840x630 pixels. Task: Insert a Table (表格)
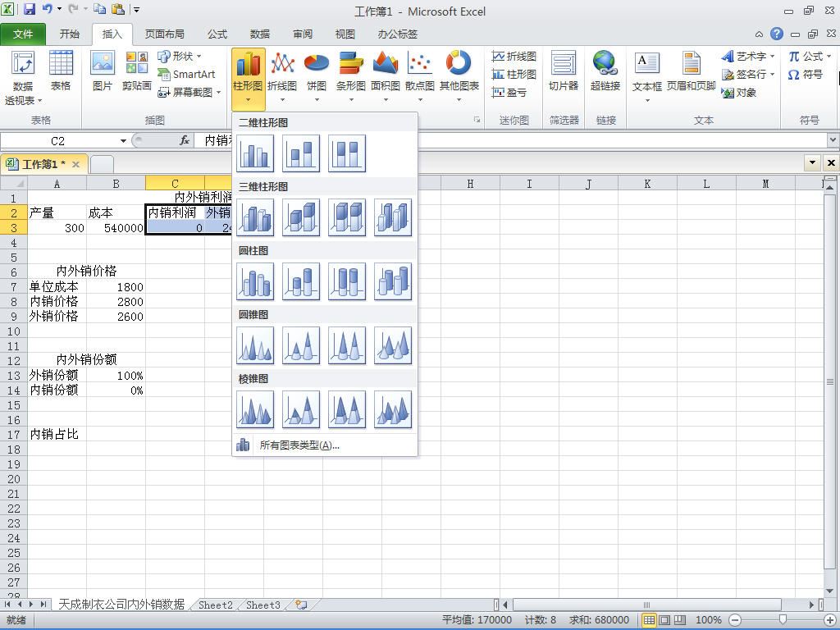(x=61, y=71)
